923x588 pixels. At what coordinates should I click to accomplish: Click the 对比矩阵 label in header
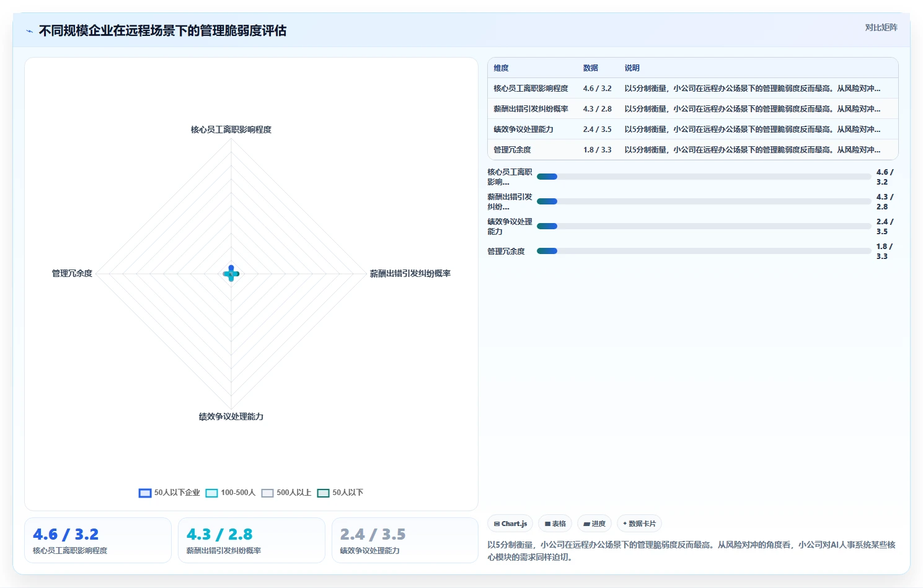coord(881,27)
